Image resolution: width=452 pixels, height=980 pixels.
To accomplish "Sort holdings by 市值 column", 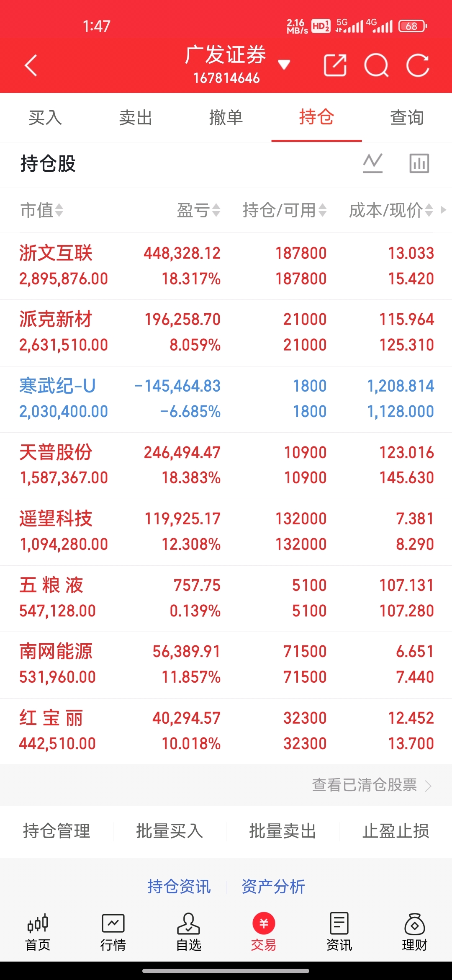I will (x=42, y=210).
